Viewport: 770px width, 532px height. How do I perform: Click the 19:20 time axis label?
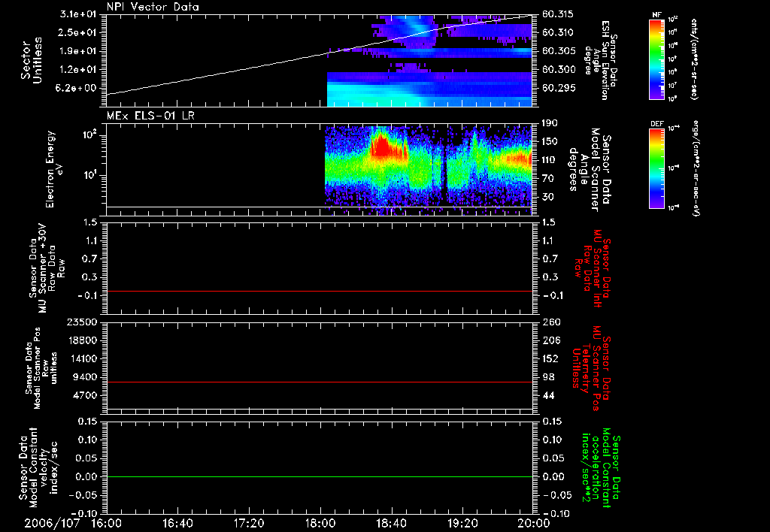(x=462, y=523)
